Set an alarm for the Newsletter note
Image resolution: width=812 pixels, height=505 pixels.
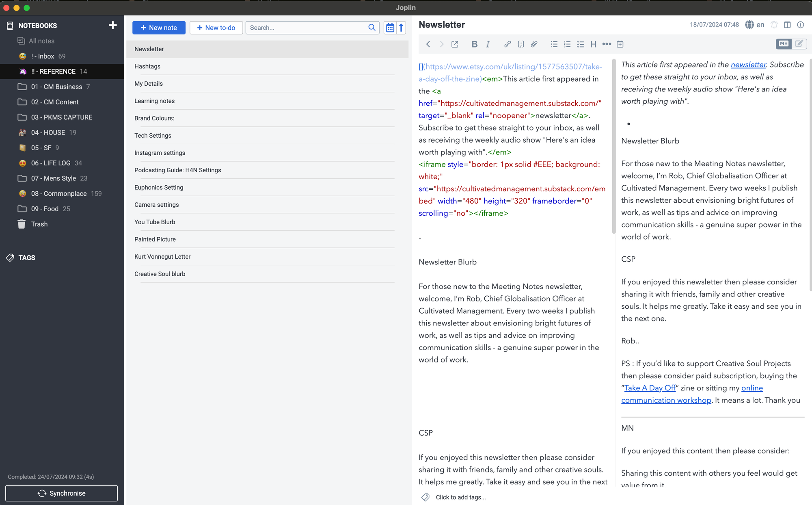coord(774,24)
